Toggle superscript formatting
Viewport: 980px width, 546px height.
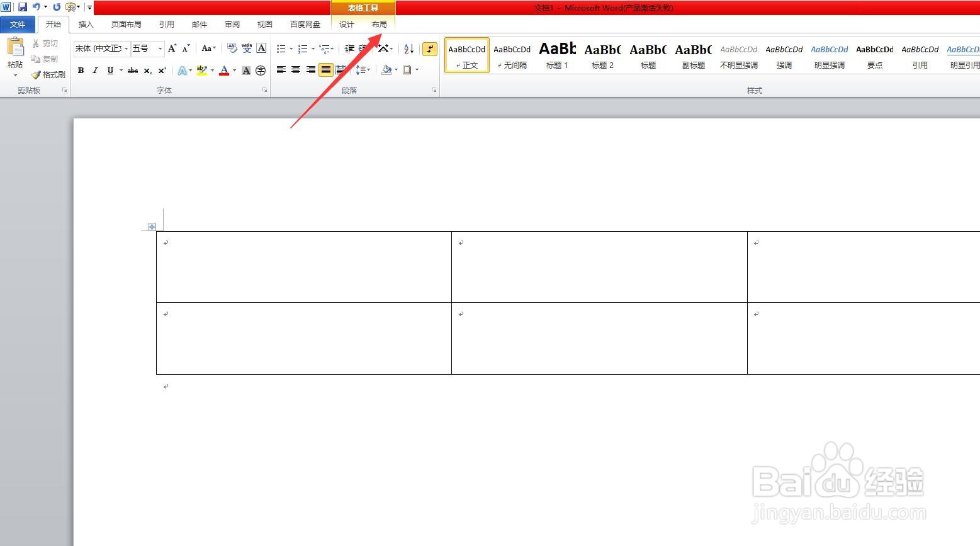coord(162,71)
